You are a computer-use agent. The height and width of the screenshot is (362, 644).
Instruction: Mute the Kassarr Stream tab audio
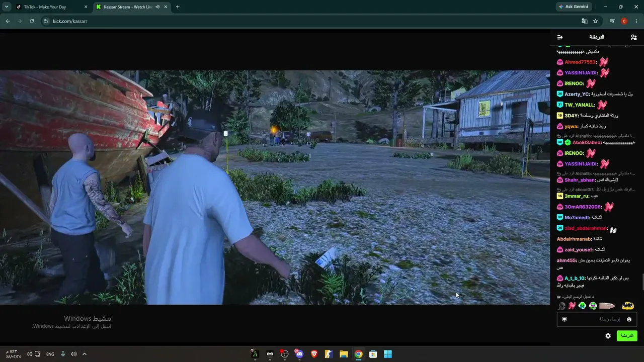[158, 7]
